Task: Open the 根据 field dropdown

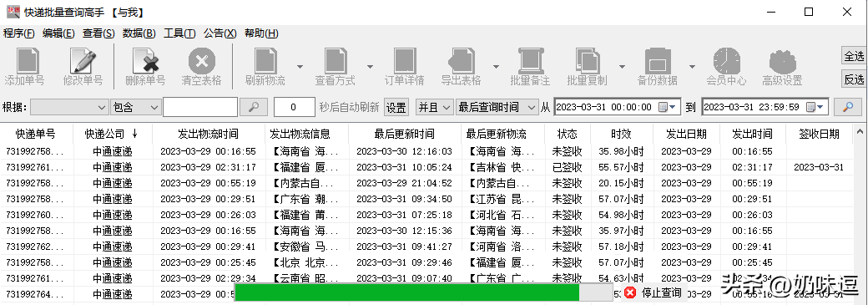Action: (x=69, y=107)
